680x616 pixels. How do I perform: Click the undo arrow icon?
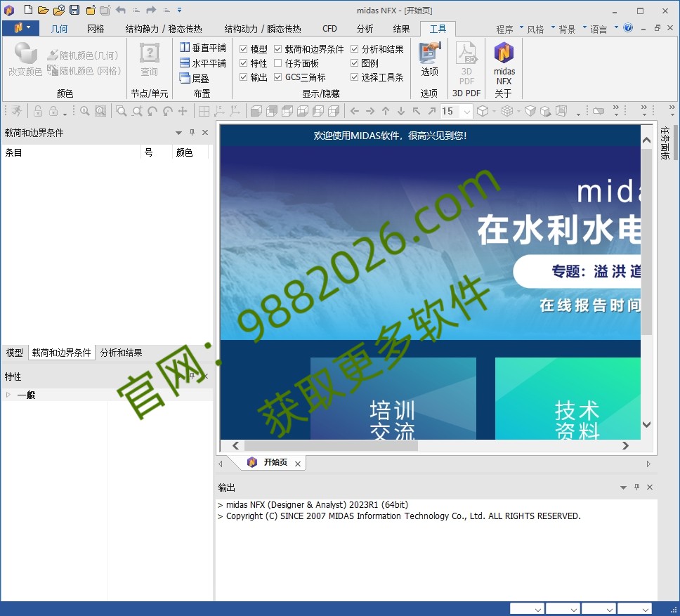pos(121,10)
